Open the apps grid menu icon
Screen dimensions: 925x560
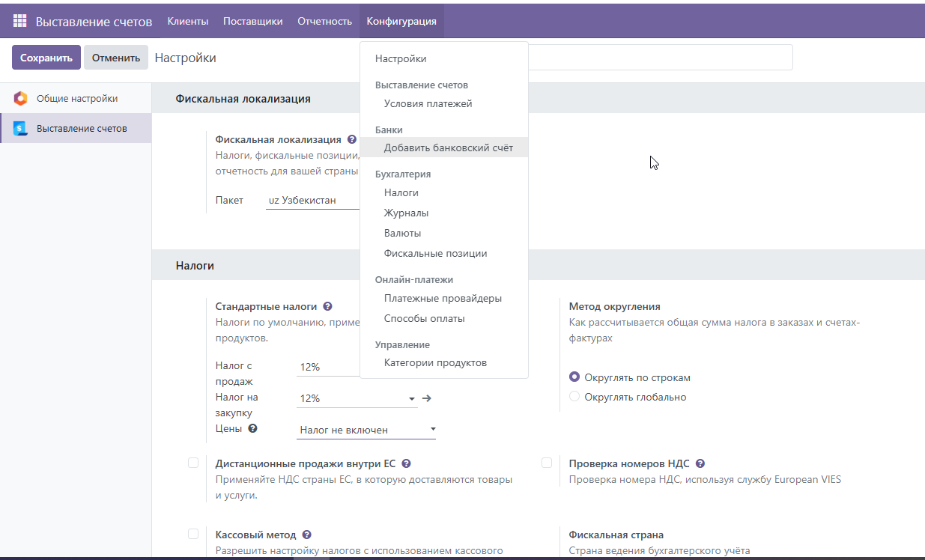(x=20, y=21)
